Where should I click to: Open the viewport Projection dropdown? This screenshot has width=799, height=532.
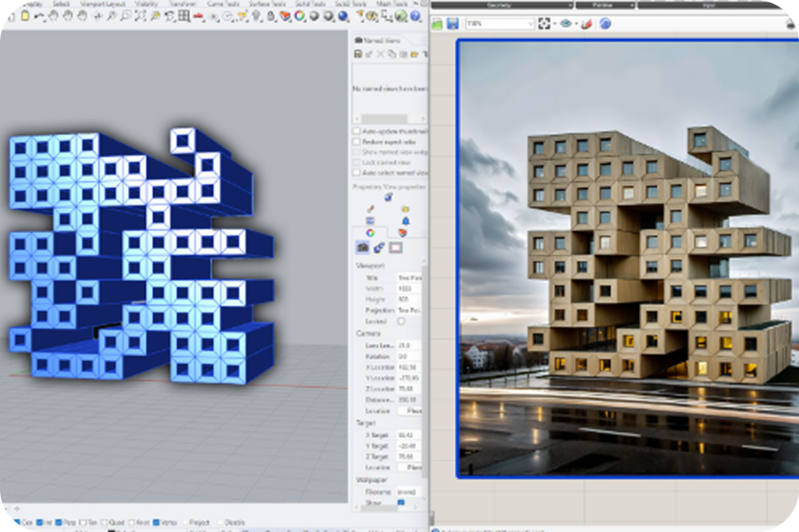[x=409, y=310]
